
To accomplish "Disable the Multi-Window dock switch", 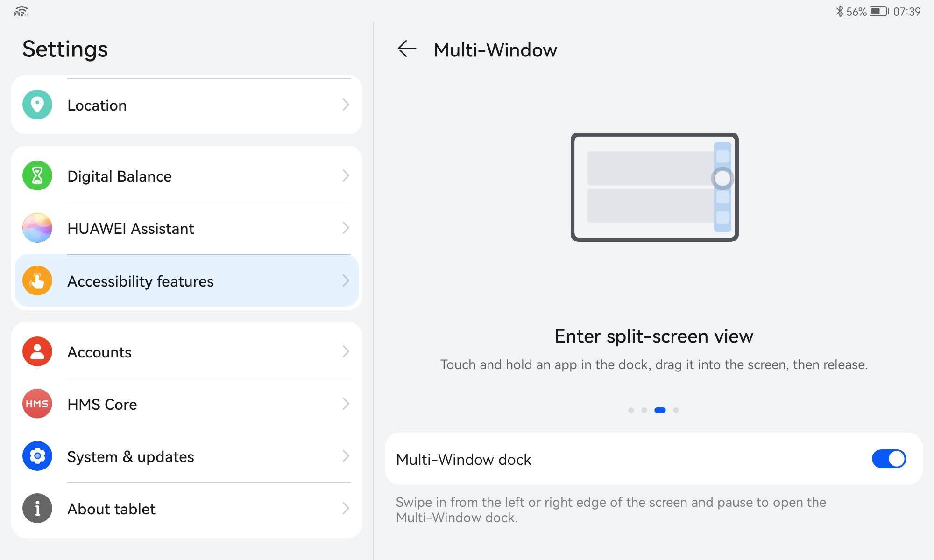I will tap(889, 459).
